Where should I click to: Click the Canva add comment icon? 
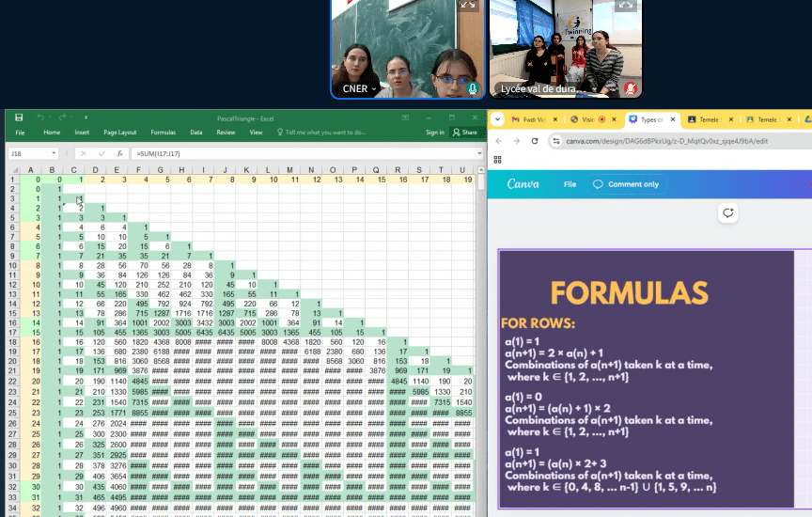(727, 213)
